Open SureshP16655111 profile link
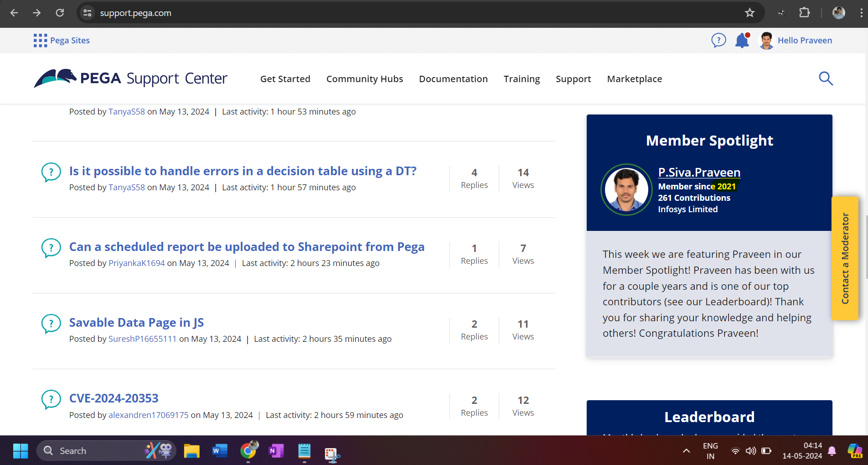This screenshot has height=465, width=868. (142, 339)
